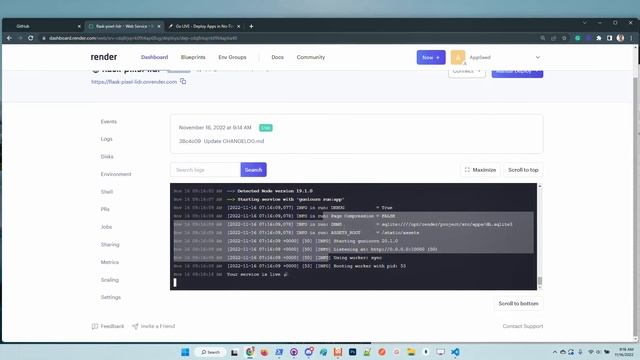Show hidden system tray icons
This screenshot has width=640, height=360.
[x=554, y=352]
